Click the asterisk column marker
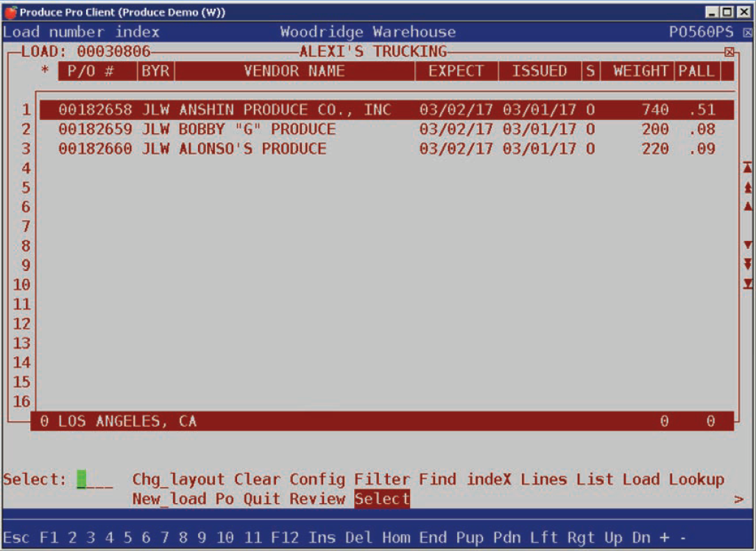Image resolution: width=756 pixels, height=551 pixels. click(44, 71)
